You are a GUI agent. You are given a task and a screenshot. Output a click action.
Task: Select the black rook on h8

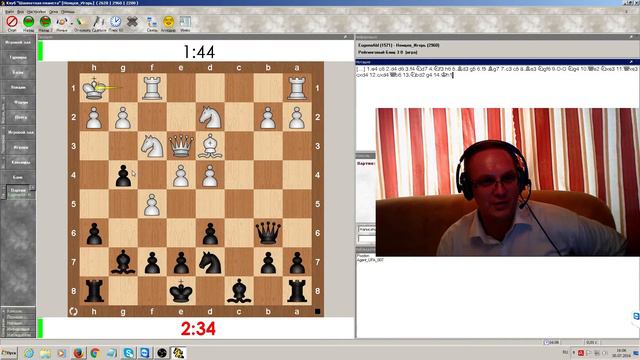click(x=94, y=291)
